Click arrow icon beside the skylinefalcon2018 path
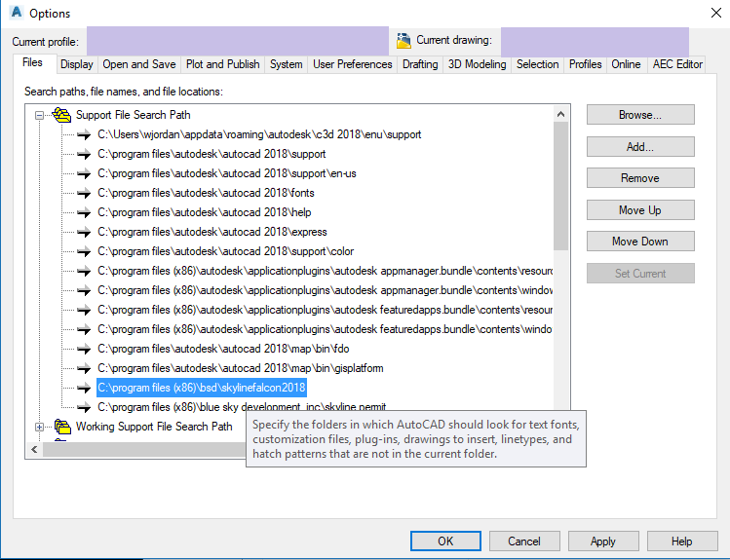The height and width of the screenshot is (560, 730). [84, 388]
